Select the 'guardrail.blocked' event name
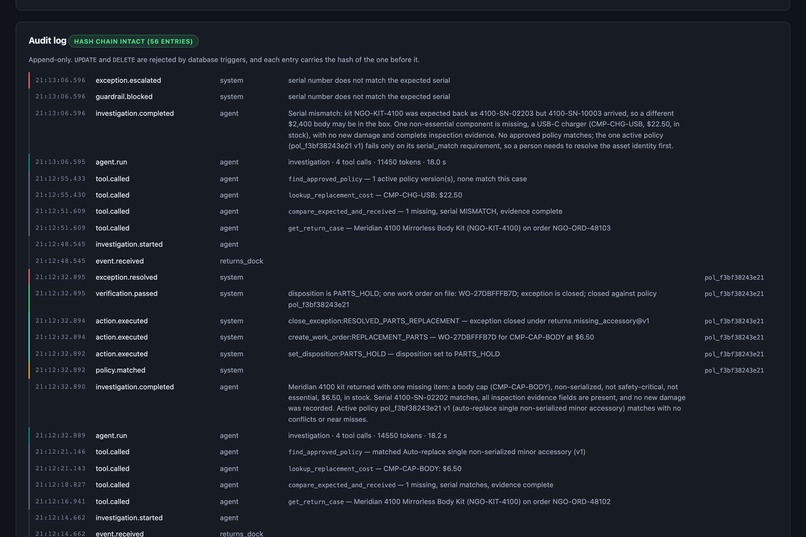806x537 pixels. click(124, 97)
